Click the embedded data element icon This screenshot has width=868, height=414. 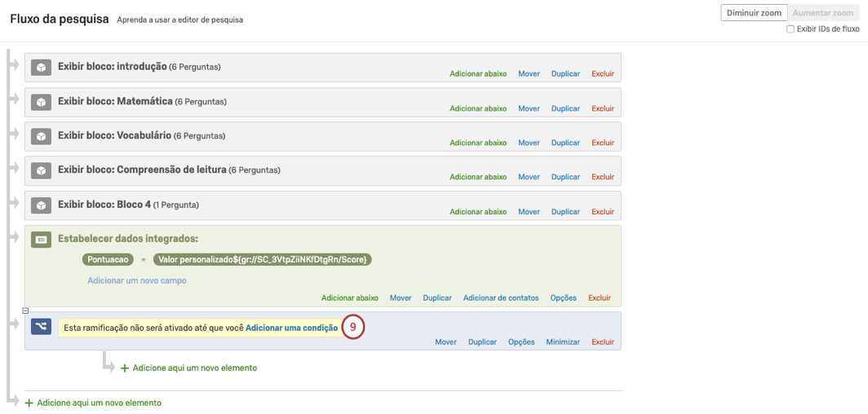(41, 239)
